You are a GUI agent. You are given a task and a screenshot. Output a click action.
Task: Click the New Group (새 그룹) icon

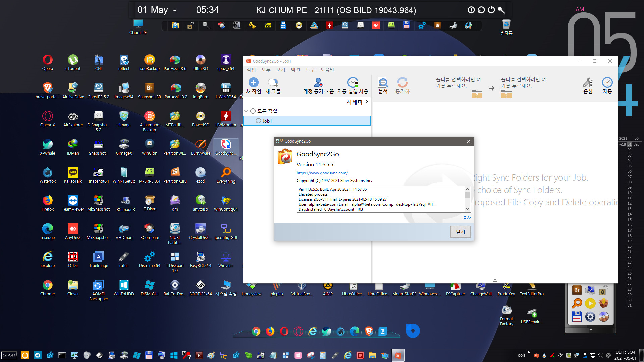coord(273,82)
